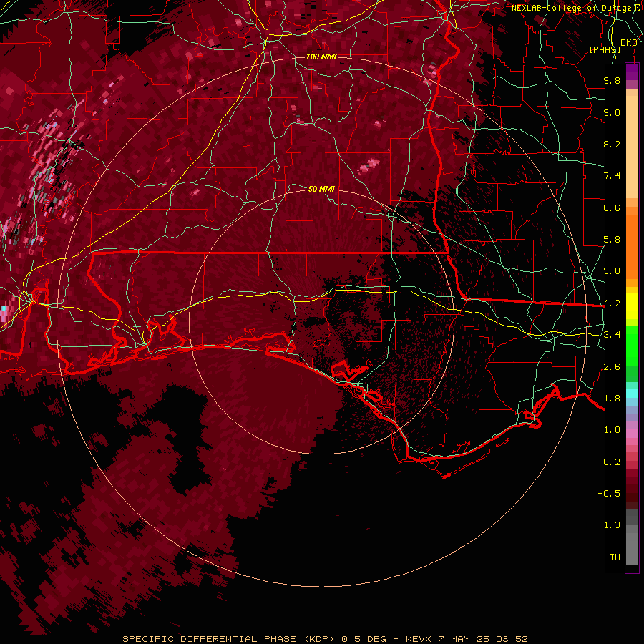Select the orange segment of color bar
This screenshot has width=644, height=644.
[632, 248]
